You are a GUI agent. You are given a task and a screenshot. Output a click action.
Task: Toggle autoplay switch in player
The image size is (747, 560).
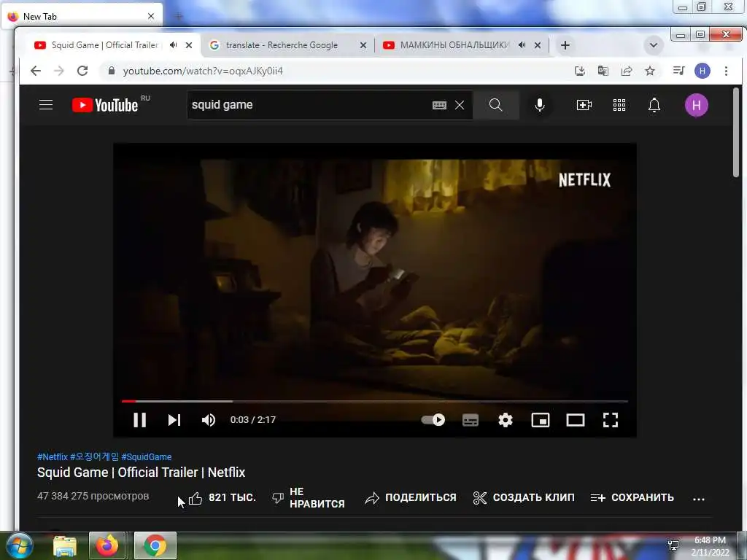point(433,420)
